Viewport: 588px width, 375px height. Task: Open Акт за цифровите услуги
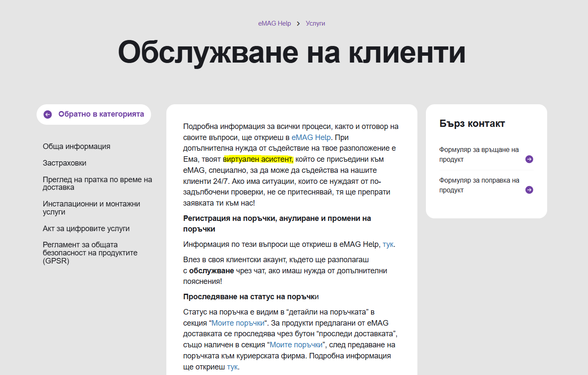86,229
